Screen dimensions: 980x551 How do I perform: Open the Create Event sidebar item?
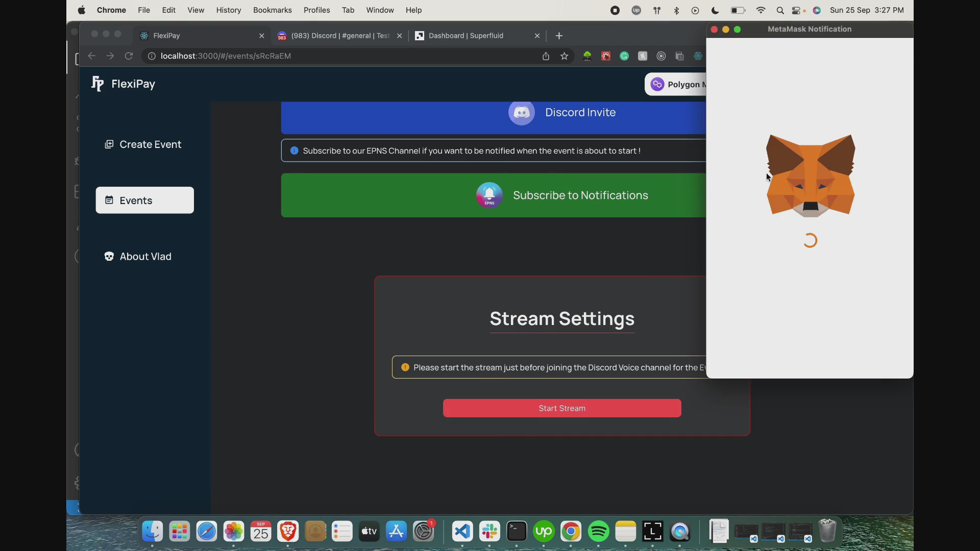pyautogui.click(x=143, y=144)
